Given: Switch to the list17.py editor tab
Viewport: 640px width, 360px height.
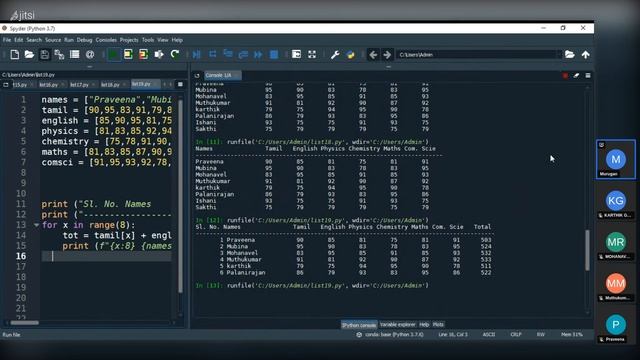Looking at the screenshot, I should point(79,85).
